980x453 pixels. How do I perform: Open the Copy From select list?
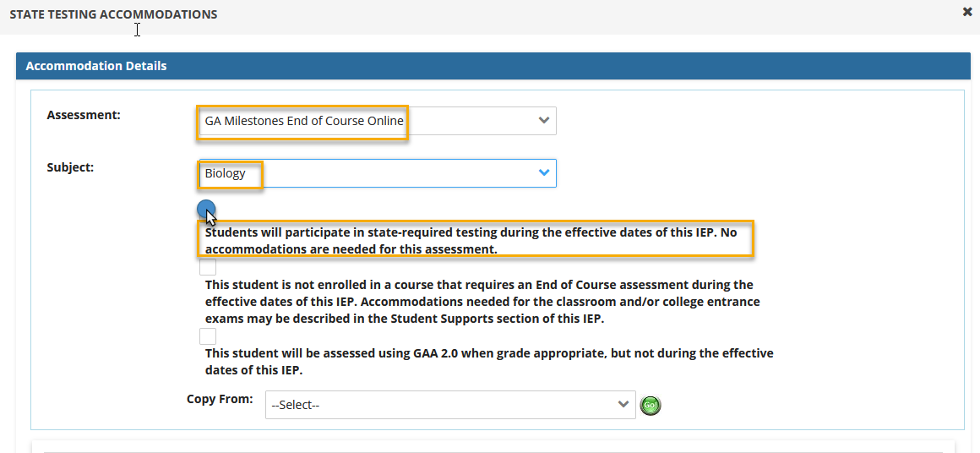point(449,405)
